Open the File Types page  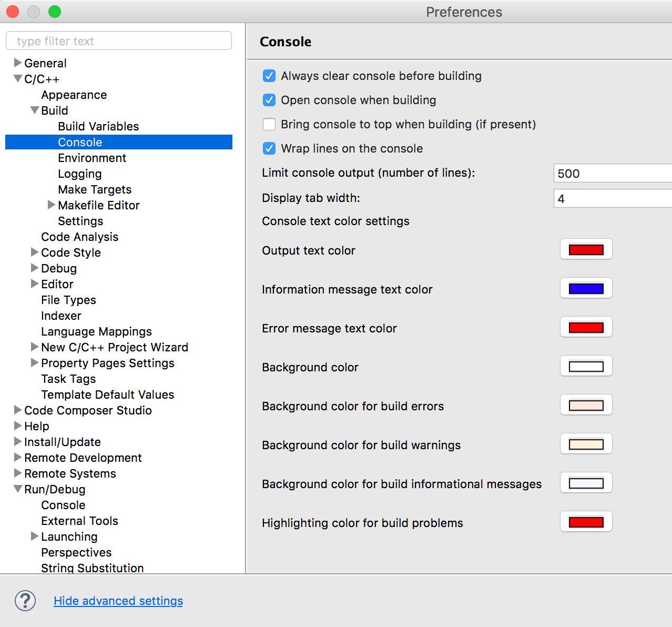[69, 300]
